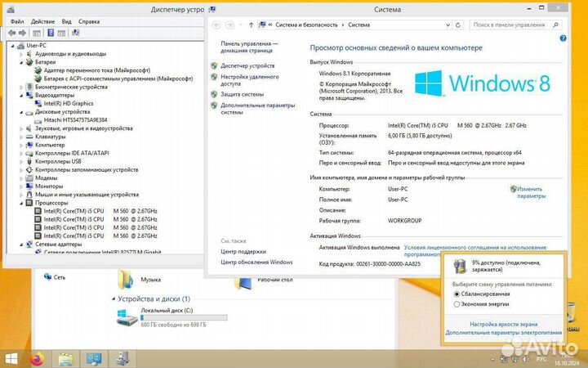The image size is (588, 368).
Task: Open the Защита системы link
Action: point(242,94)
